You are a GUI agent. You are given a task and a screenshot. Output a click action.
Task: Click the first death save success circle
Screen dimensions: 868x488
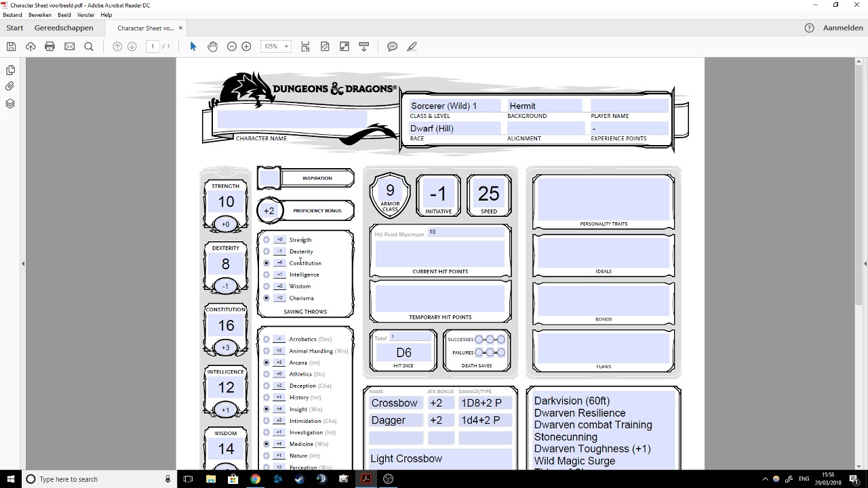479,340
